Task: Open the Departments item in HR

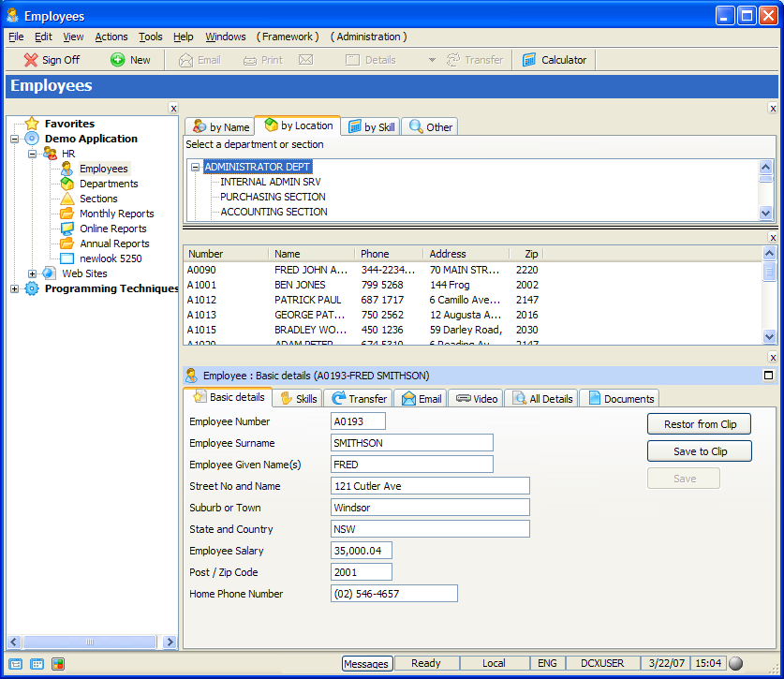Action: pyautogui.click(x=109, y=184)
